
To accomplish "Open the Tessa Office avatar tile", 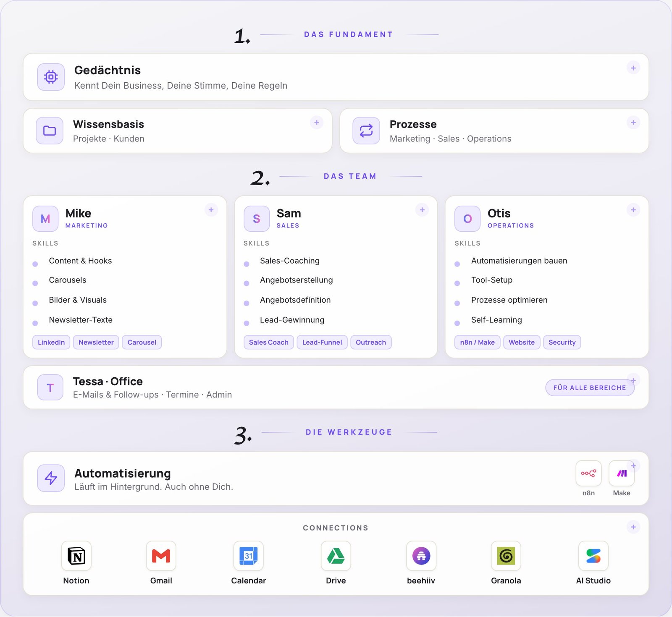I will tap(50, 387).
